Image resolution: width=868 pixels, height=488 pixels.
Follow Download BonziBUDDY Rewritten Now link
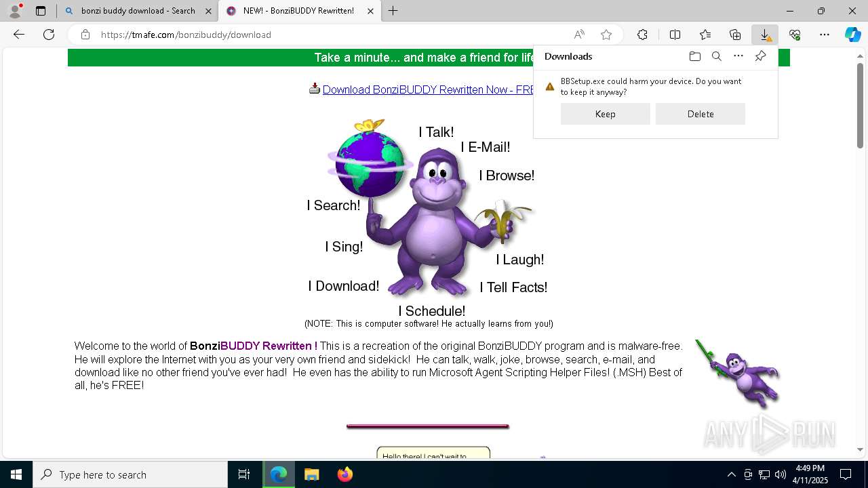coord(428,89)
